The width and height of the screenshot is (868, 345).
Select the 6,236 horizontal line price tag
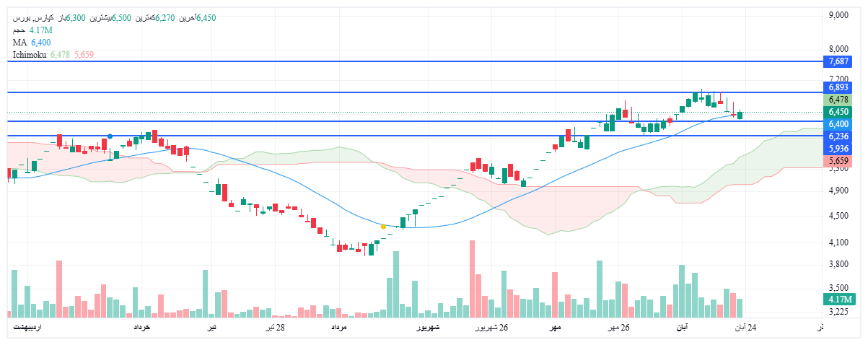pyautogui.click(x=838, y=136)
